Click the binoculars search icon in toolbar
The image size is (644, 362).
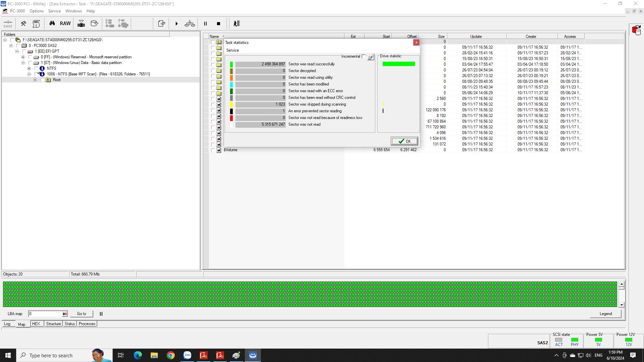pyautogui.click(x=52, y=23)
